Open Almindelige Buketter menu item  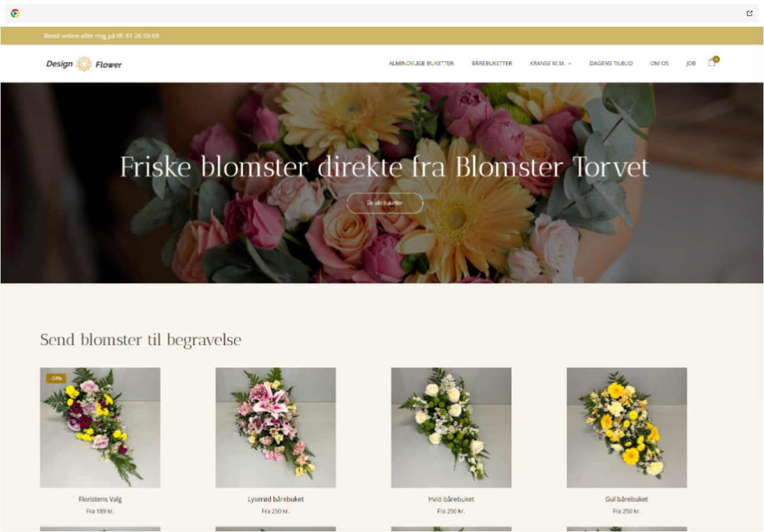421,63
